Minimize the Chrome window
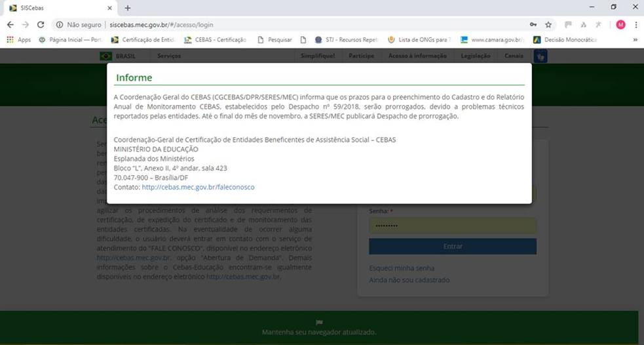The image size is (644, 345). click(592, 7)
